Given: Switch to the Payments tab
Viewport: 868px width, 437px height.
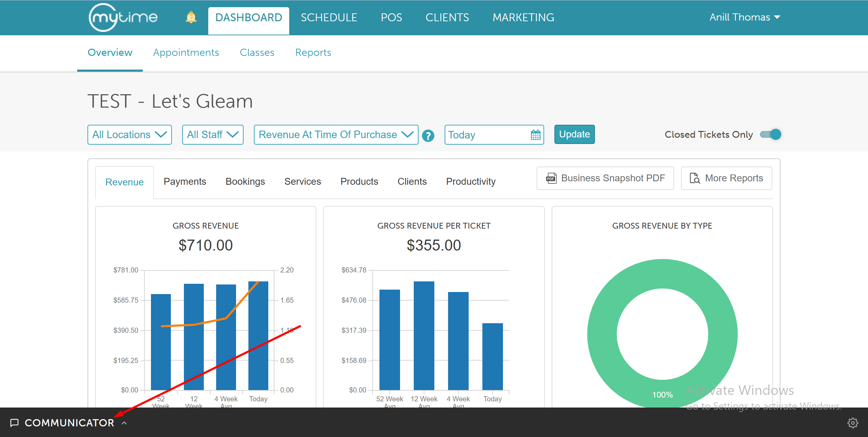Looking at the screenshot, I should [x=185, y=181].
